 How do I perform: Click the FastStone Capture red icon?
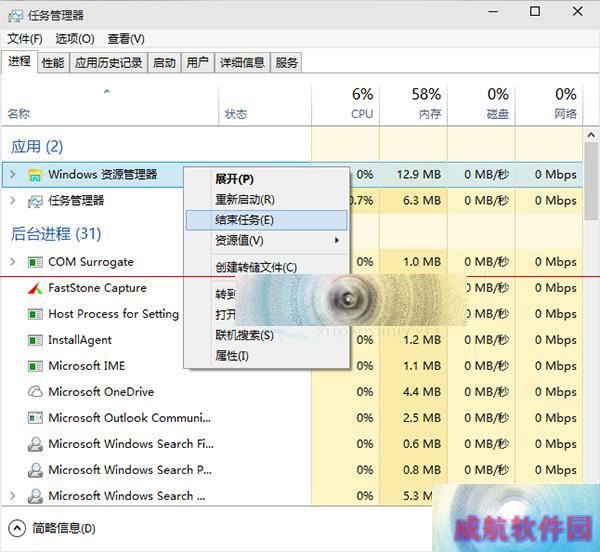click(35, 288)
